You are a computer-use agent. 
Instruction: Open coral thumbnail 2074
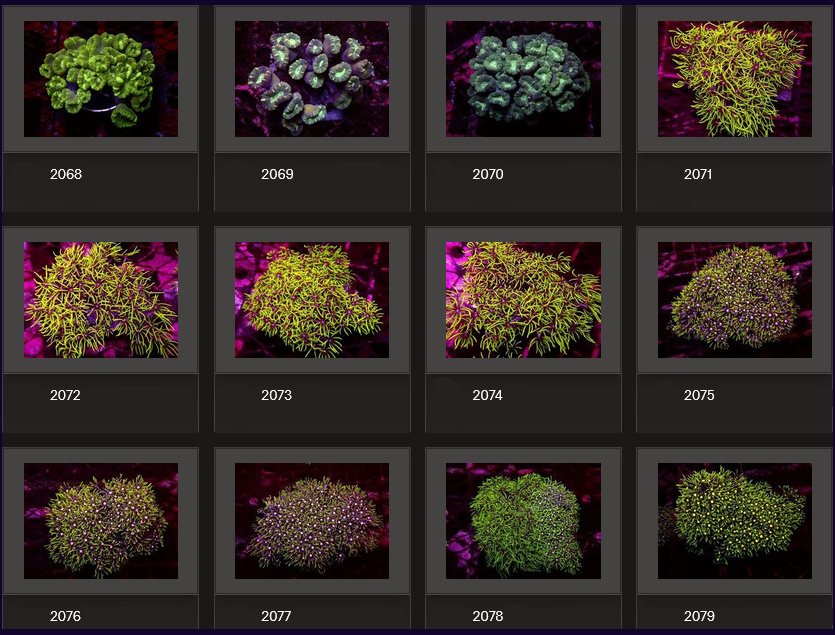click(523, 300)
